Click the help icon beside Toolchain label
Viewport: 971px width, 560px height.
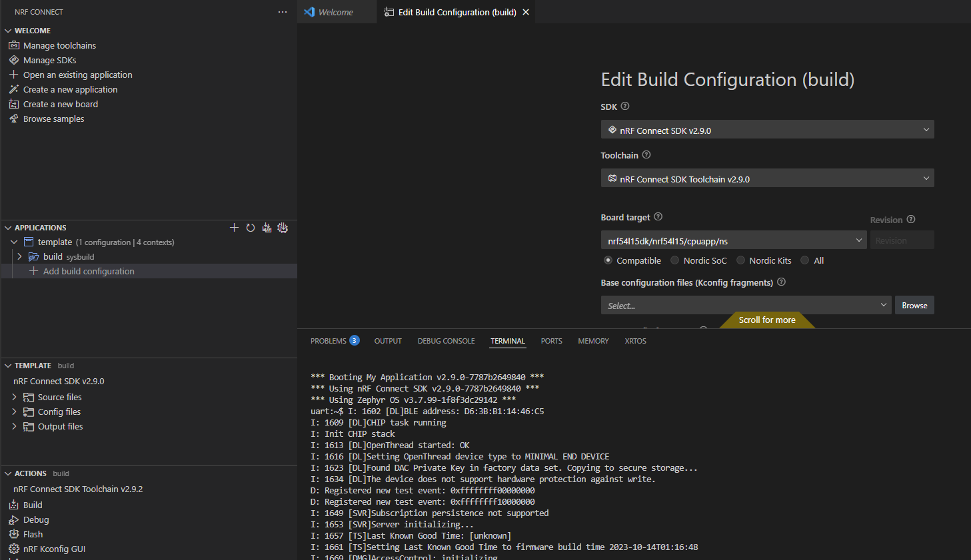click(646, 154)
